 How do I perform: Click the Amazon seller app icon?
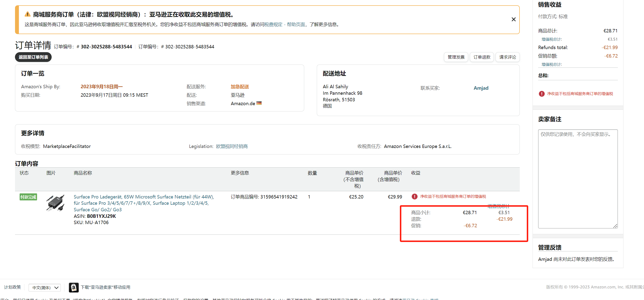(x=73, y=287)
